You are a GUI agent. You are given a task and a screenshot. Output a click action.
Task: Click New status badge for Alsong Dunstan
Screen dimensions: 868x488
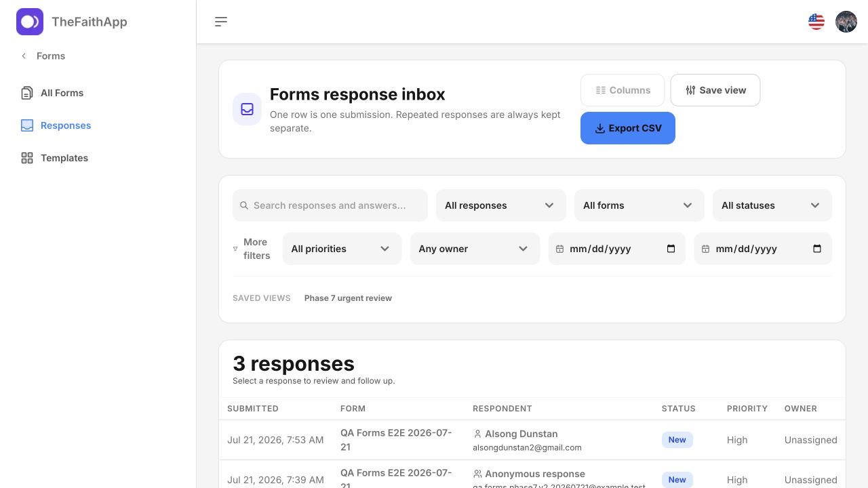[677, 440]
